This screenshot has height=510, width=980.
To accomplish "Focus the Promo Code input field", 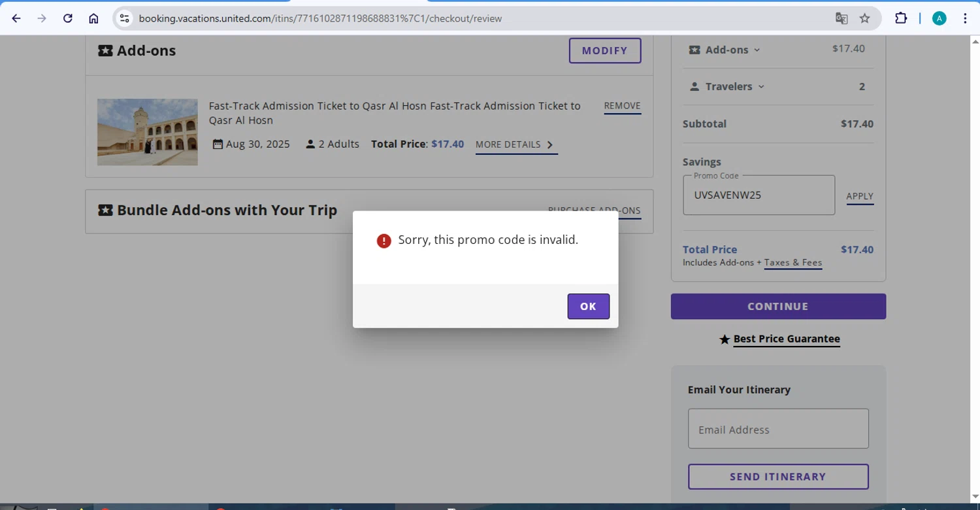I will point(759,195).
